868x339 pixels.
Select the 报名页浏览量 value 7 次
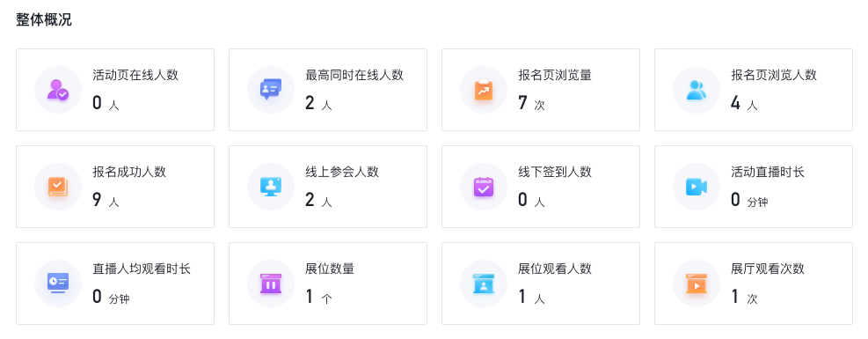coord(531,103)
